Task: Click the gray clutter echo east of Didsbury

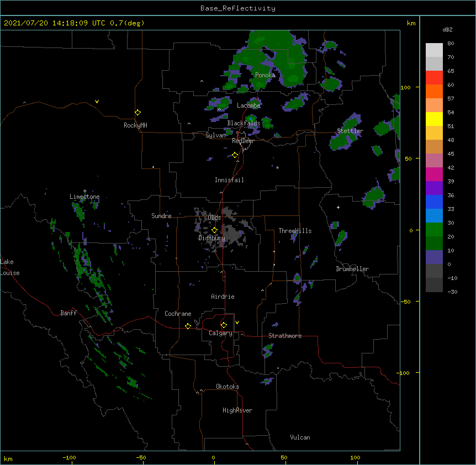Action: pos(234,234)
